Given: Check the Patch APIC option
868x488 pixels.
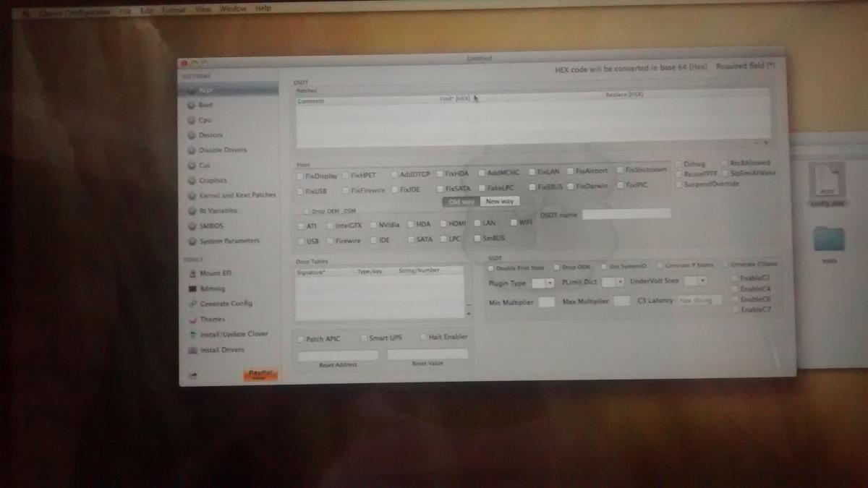Looking at the screenshot, I should point(301,338).
